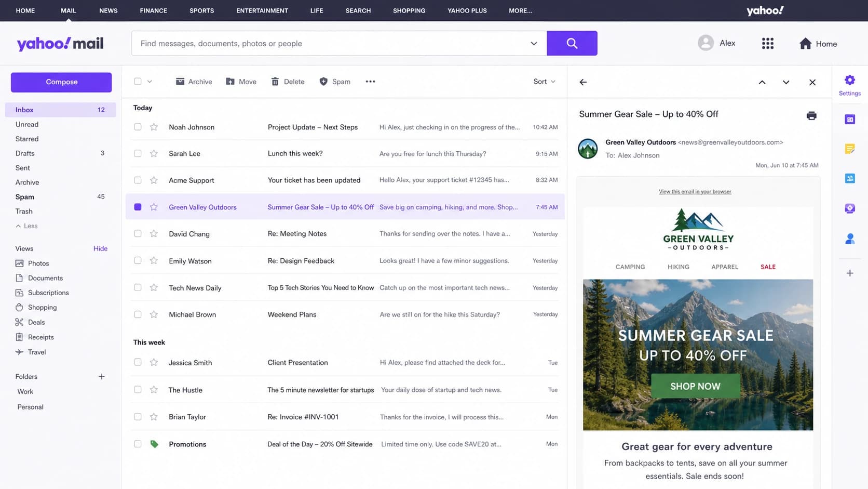Open View this email in your browser
Image resolution: width=868 pixels, height=489 pixels.
coord(695,192)
